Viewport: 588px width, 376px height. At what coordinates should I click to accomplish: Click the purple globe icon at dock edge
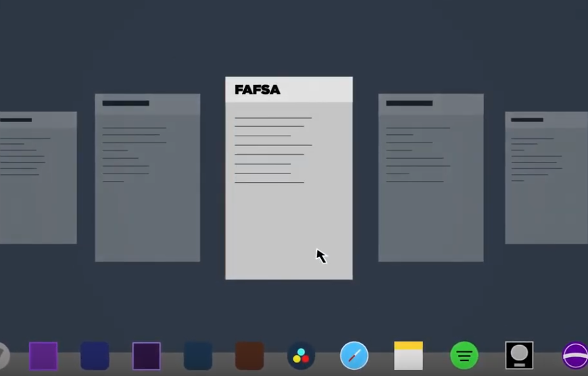[x=576, y=356]
